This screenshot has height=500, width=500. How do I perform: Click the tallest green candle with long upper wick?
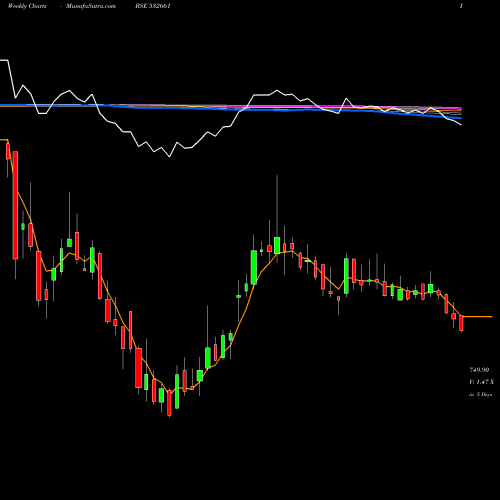(x=277, y=245)
